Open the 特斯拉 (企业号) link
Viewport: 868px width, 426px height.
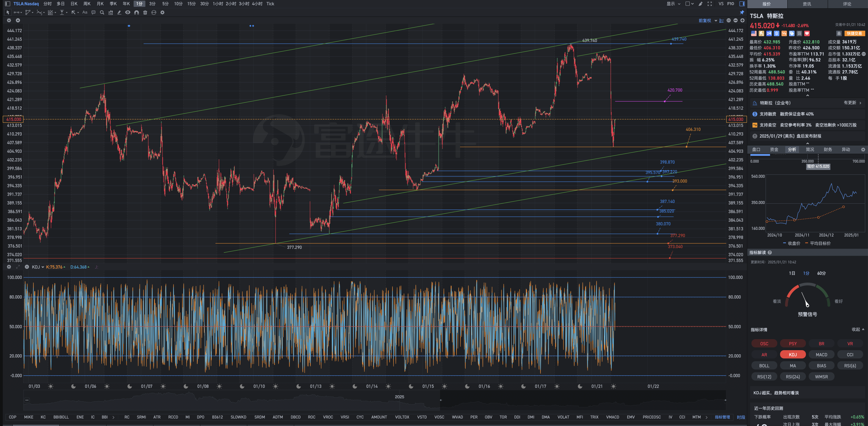click(807, 103)
